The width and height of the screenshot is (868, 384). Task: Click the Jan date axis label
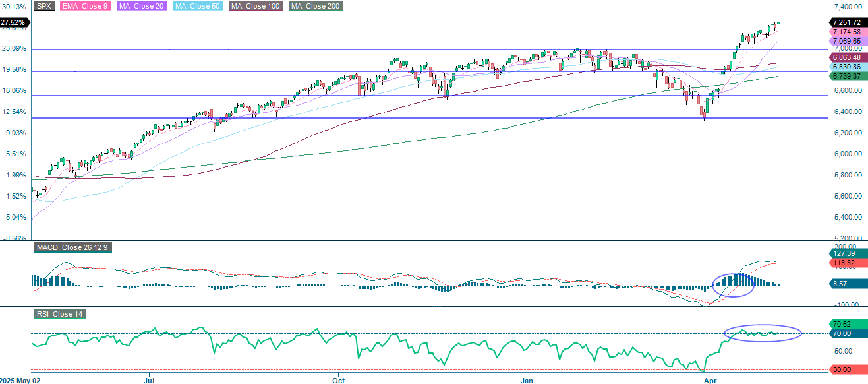(x=527, y=380)
